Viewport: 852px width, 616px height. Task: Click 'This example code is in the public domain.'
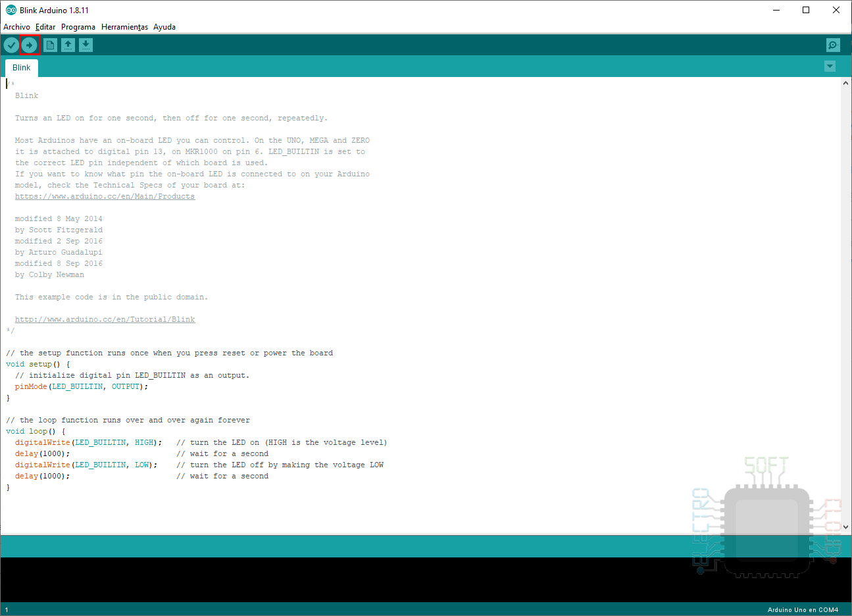tap(111, 297)
